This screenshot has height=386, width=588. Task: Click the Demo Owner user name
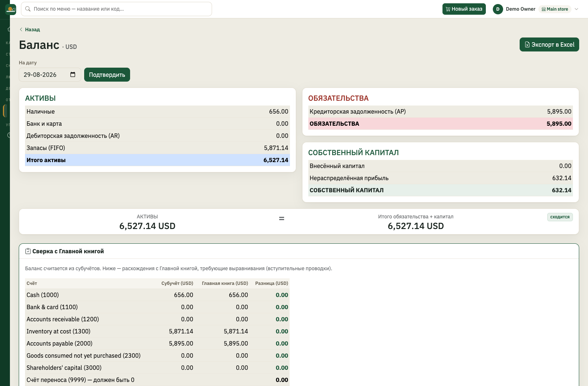coord(520,9)
